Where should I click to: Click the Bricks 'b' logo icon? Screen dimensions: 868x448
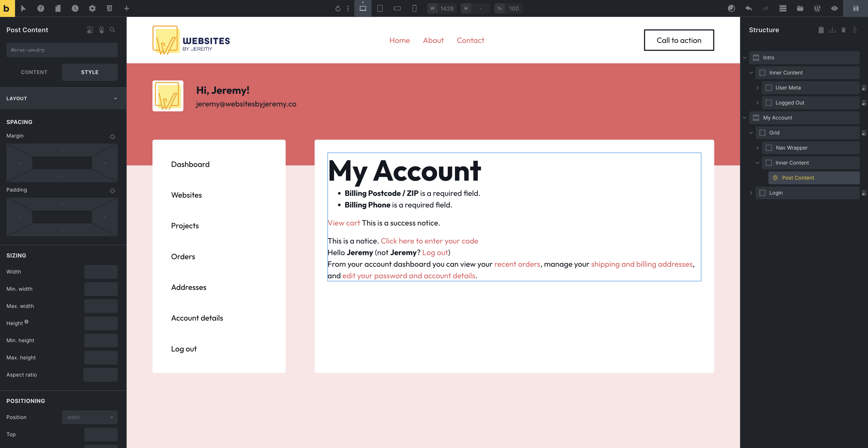click(x=8, y=8)
